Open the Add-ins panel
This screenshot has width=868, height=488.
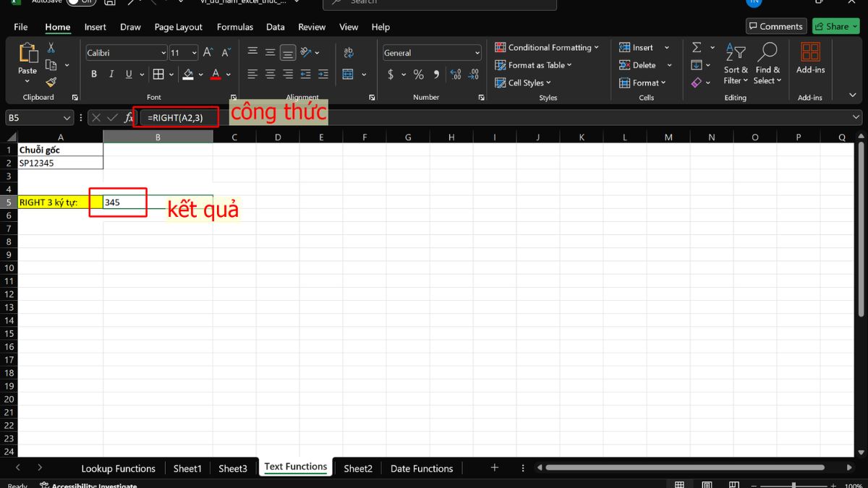pyautogui.click(x=810, y=58)
